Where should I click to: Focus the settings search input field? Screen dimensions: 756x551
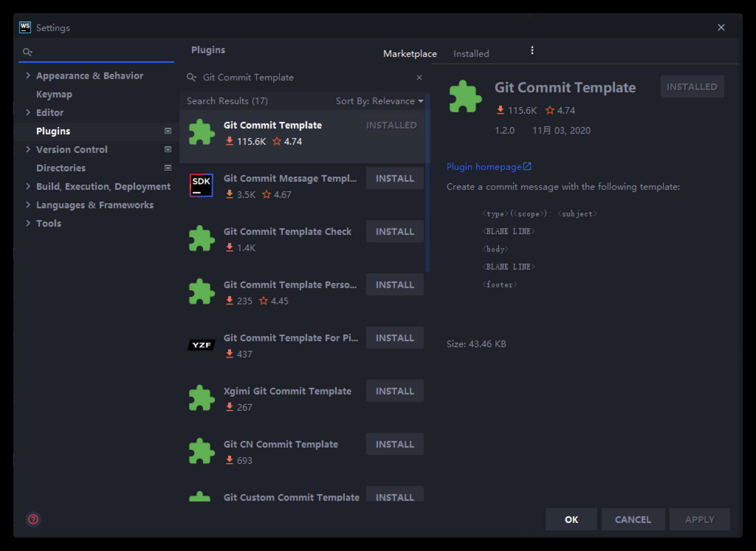tap(96, 52)
